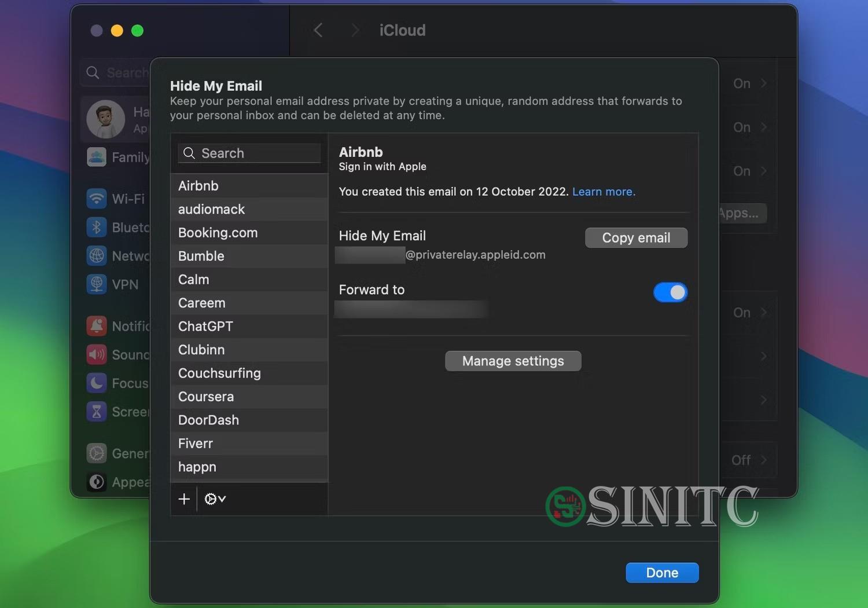Viewport: 868px width, 608px height.
Task: Select Calm in the email list
Action: coord(249,280)
